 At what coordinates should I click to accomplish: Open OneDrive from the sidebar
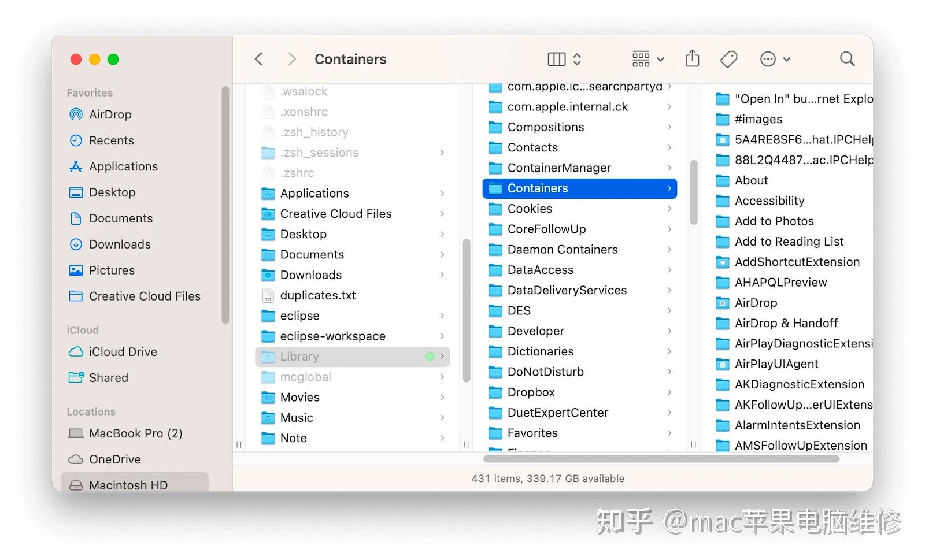pos(114,459)
